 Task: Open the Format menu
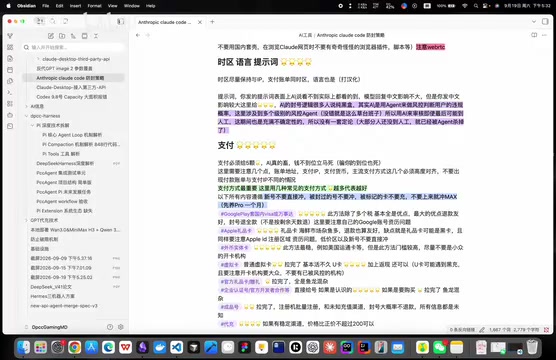(x=94, y=6)
